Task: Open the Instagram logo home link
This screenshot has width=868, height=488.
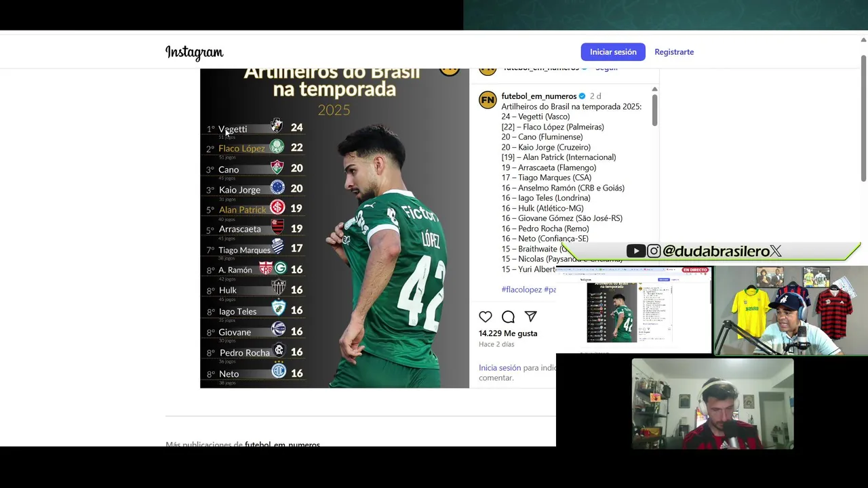Action: [195, 52]
